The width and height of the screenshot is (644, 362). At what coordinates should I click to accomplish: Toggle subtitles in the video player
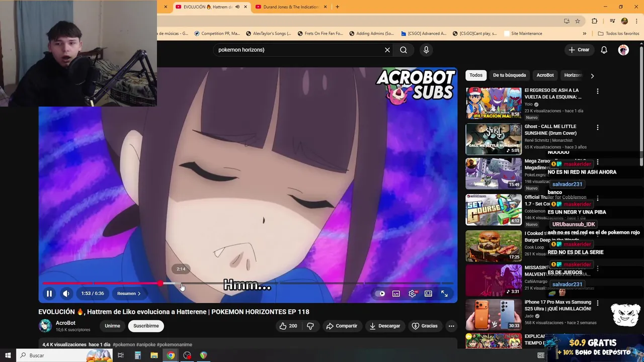coord(396,294)
